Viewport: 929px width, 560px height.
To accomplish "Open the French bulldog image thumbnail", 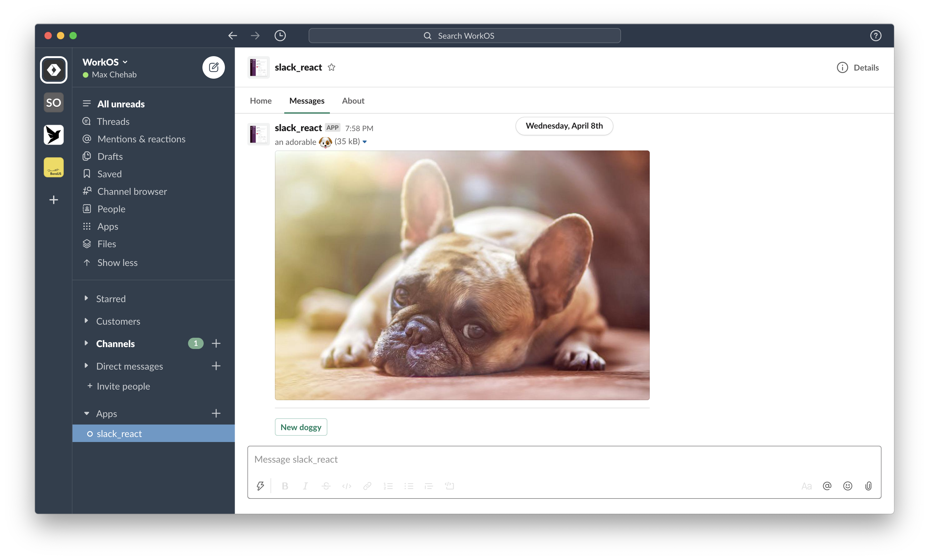I will pyautogui.click(x=462, y=275).
